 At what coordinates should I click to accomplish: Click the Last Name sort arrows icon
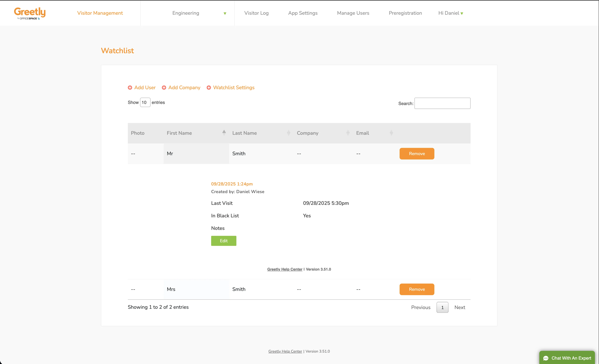point(289,133)
